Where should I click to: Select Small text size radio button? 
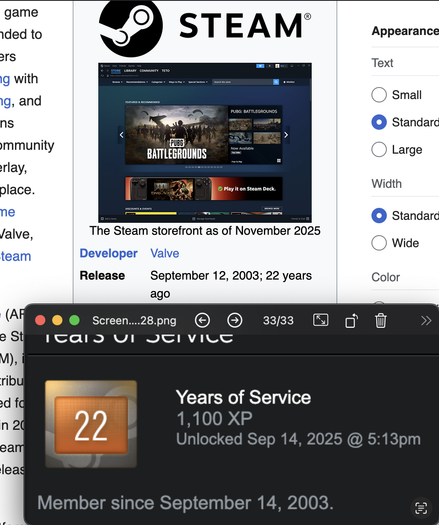pos(379,95)
